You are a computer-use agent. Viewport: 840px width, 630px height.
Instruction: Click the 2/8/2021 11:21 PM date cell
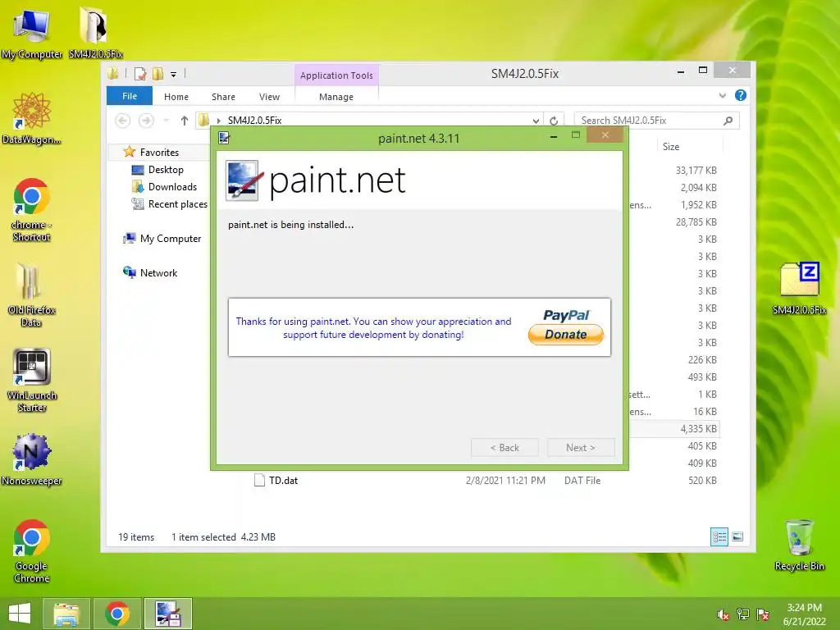tap(505, 481)
